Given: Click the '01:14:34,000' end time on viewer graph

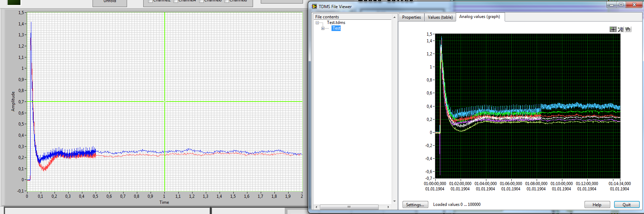Looking at the screenshot, I should (620, 184).
